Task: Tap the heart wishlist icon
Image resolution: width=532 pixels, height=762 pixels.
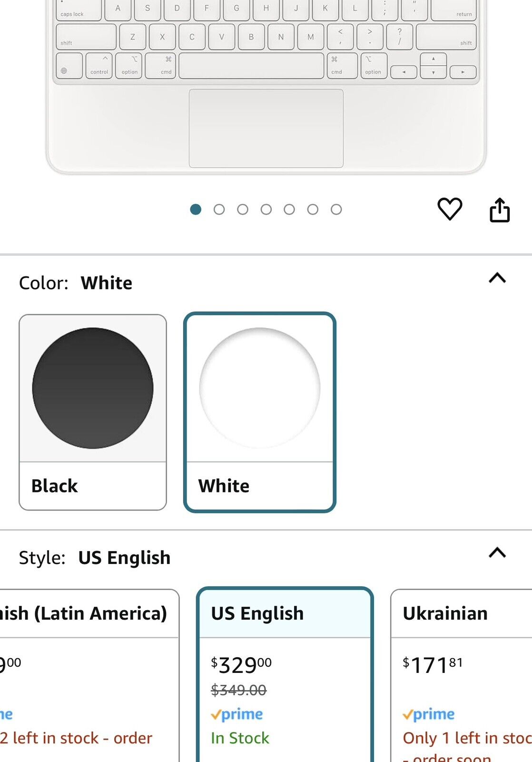Action: point(450,209)
